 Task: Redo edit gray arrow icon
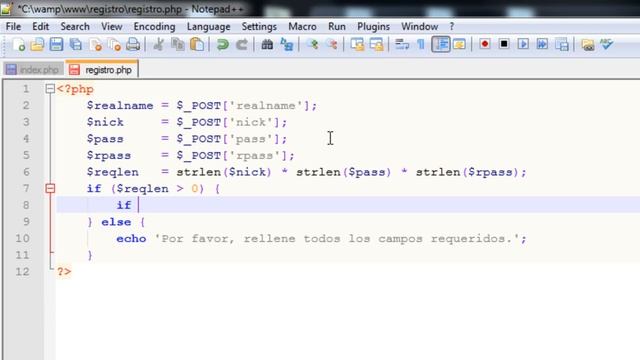pyautogui.click(x=242, y=44)
